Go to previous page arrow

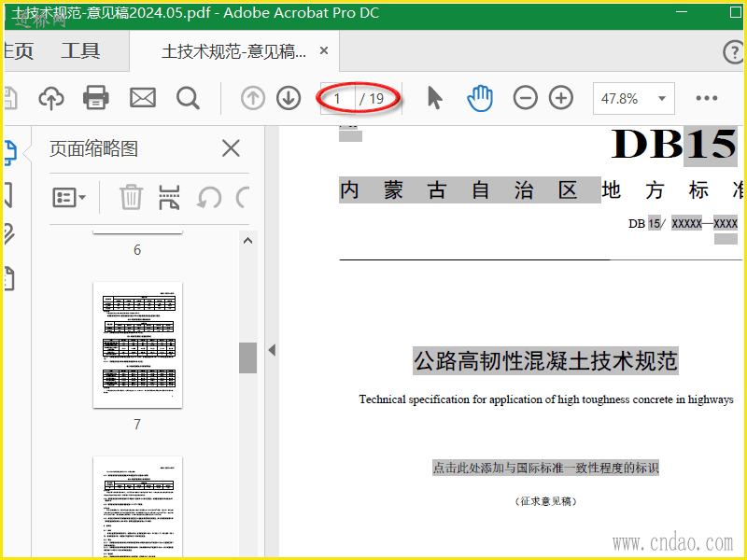(x=253, y=99)
